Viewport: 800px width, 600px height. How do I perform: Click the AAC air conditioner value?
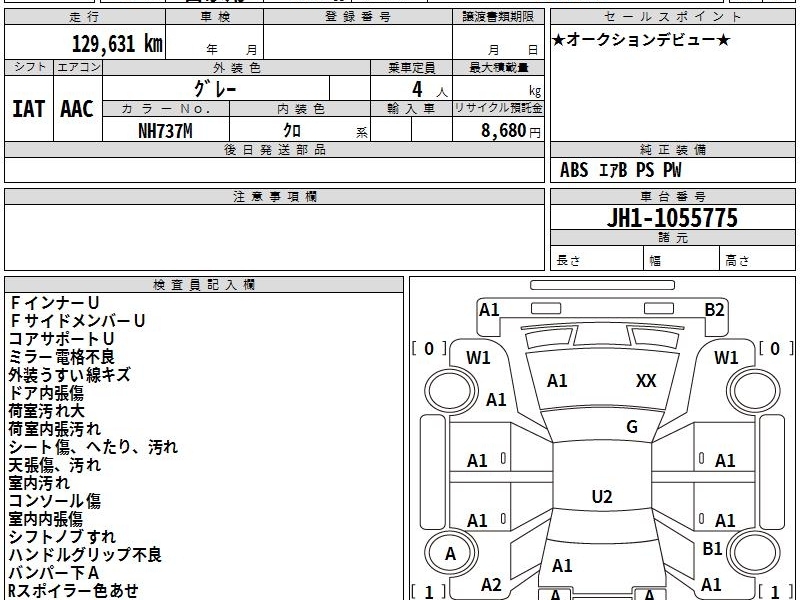(77, 109)
